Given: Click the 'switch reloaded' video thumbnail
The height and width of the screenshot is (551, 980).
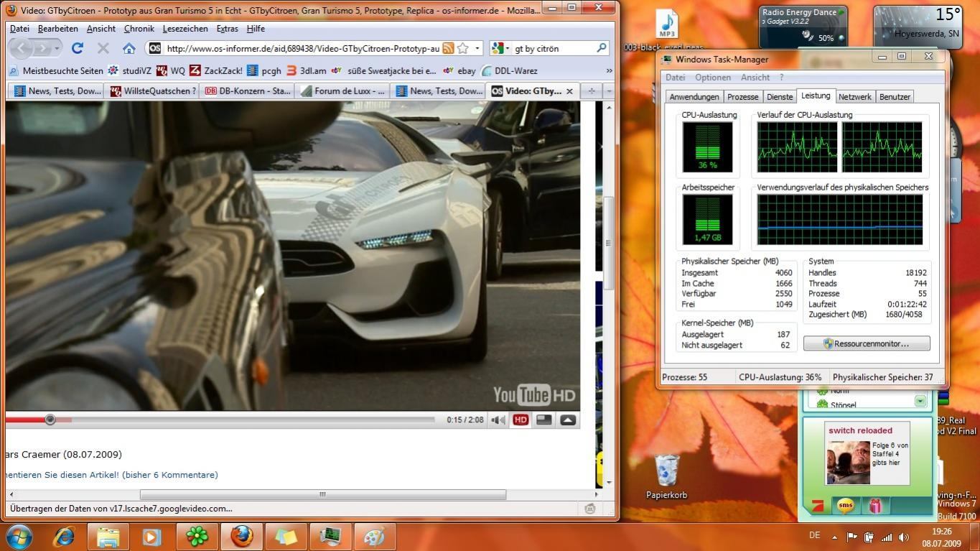Looking at the screenshot, I should click(848, 461).
